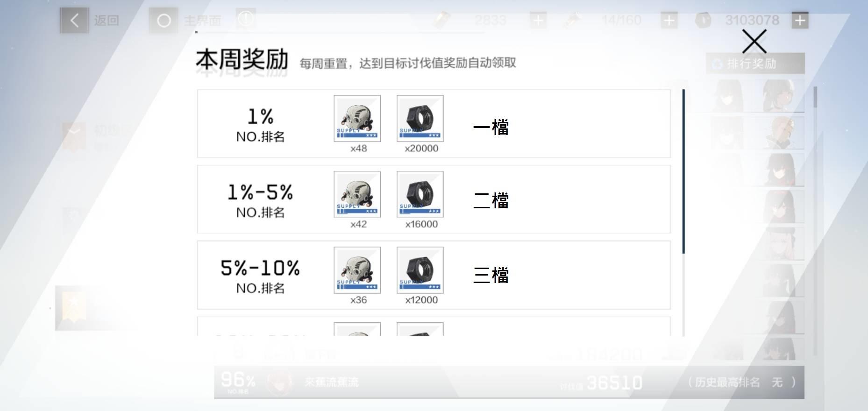
Task: Click the 96% own ranking value
Action: (238, 380)
